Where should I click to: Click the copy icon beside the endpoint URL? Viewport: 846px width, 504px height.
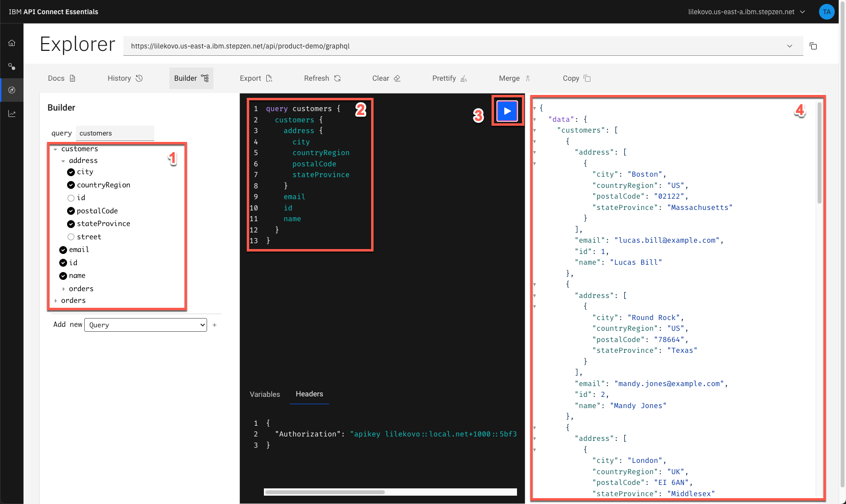click(813, 46)
